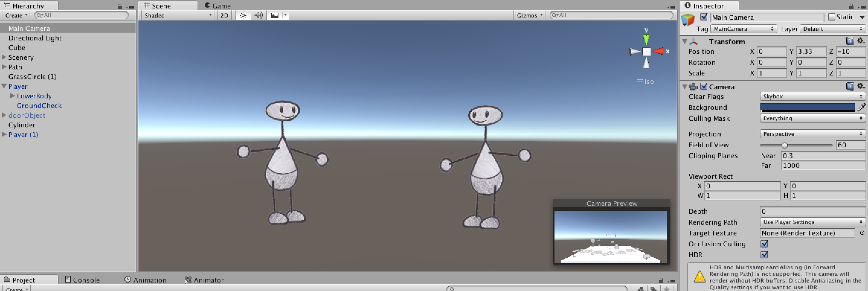Click the eyedropper next to Background color
This screenshot has width=868, height=291.
click(861, 107)
